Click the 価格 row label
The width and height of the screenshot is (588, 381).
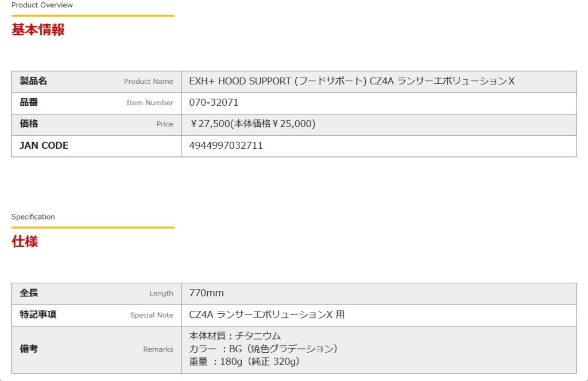(x=29, y=124)
